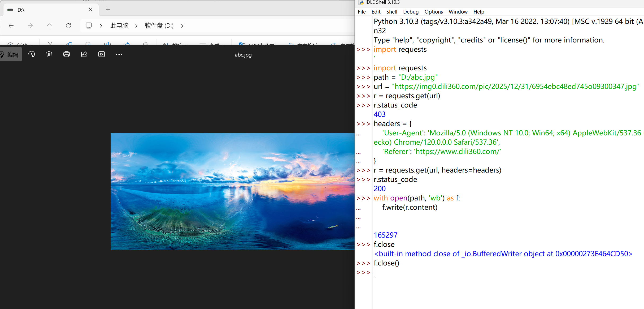Open the Debug menu in IDLE
The width and height of the screenshot is (644, 309).
(411, 12)
